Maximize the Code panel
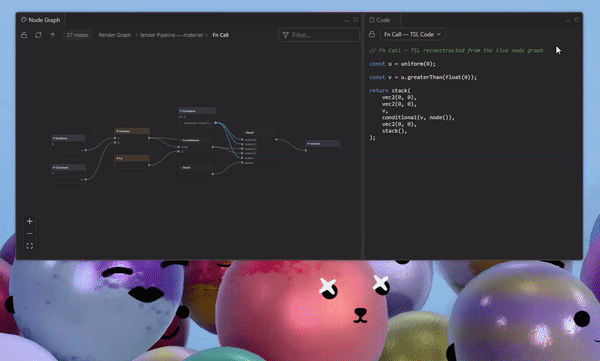This screenshot has width=600, height=361. [576, 20]
